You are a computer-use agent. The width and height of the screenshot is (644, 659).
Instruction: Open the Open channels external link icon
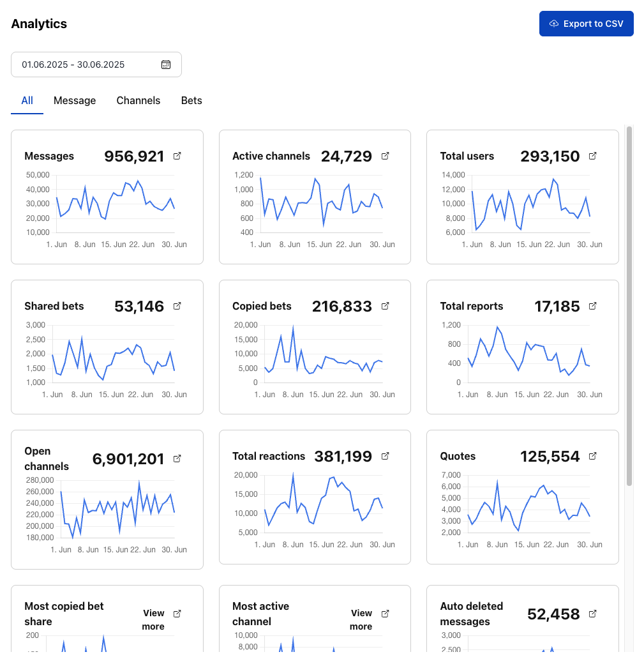[x=177, y=458]
